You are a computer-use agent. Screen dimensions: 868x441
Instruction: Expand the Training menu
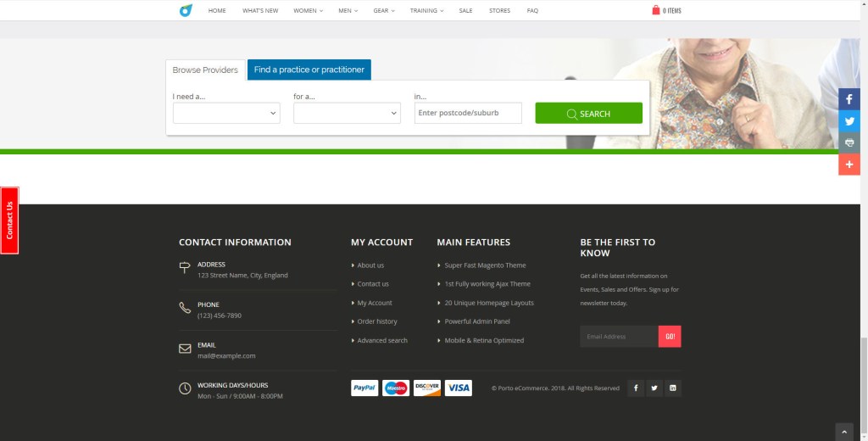[x=427, y=10]
